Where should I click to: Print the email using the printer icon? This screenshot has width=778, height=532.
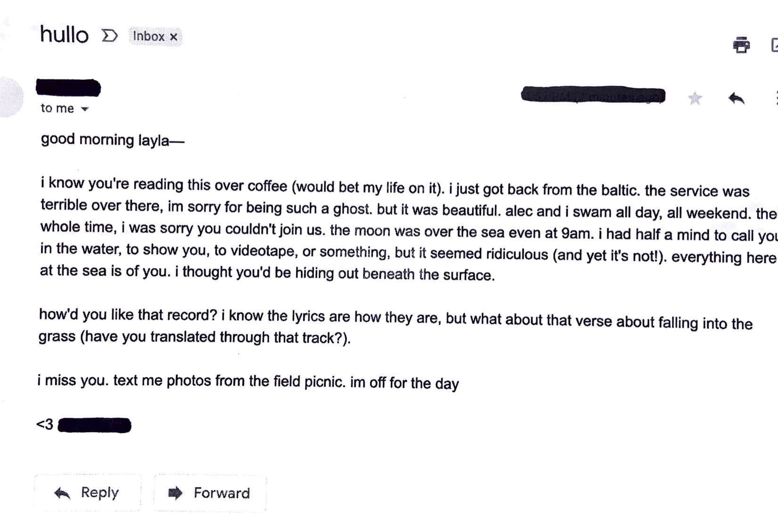tap(741, 45)
